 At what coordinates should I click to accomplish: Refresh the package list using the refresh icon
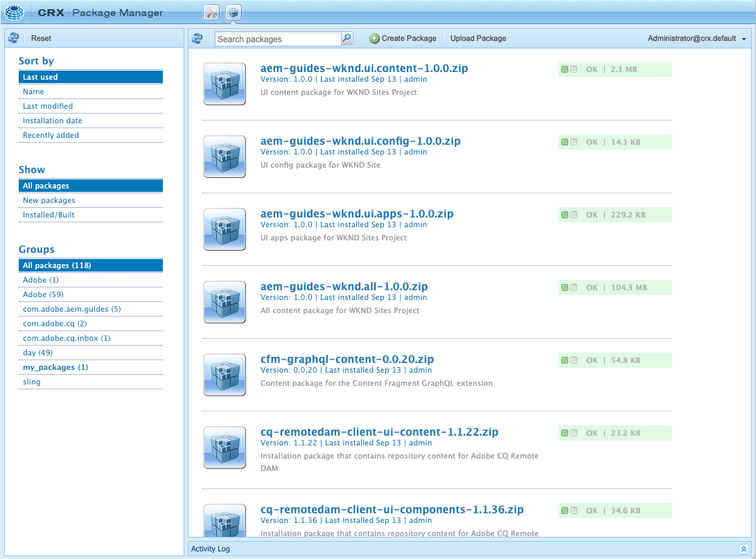(197, 39)
